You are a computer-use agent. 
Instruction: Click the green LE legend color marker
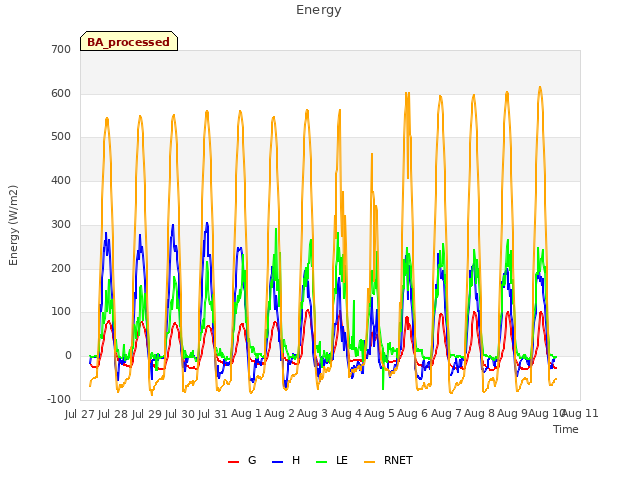click(x=322, y=462)
